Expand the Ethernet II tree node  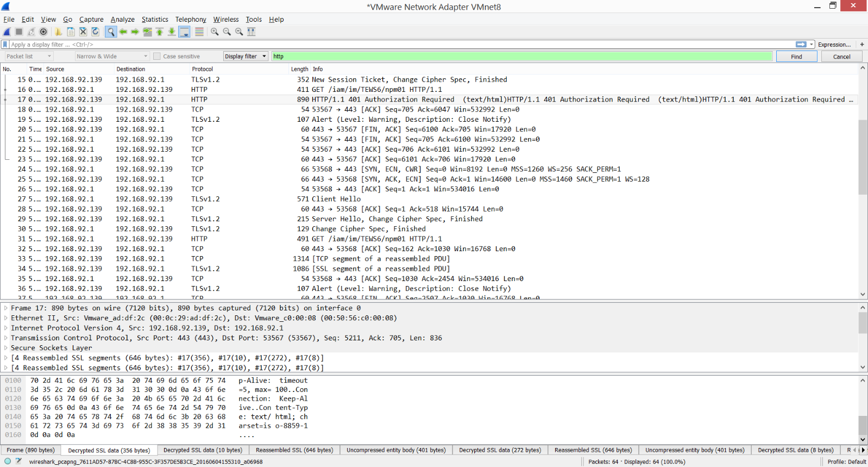tap(6, 318)
